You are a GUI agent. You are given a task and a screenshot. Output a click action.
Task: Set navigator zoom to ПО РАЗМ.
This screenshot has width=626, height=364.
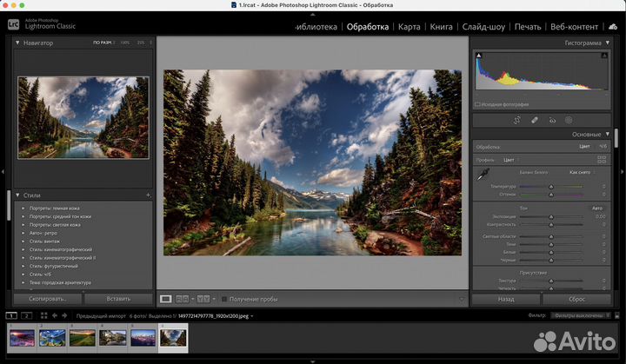103,43
